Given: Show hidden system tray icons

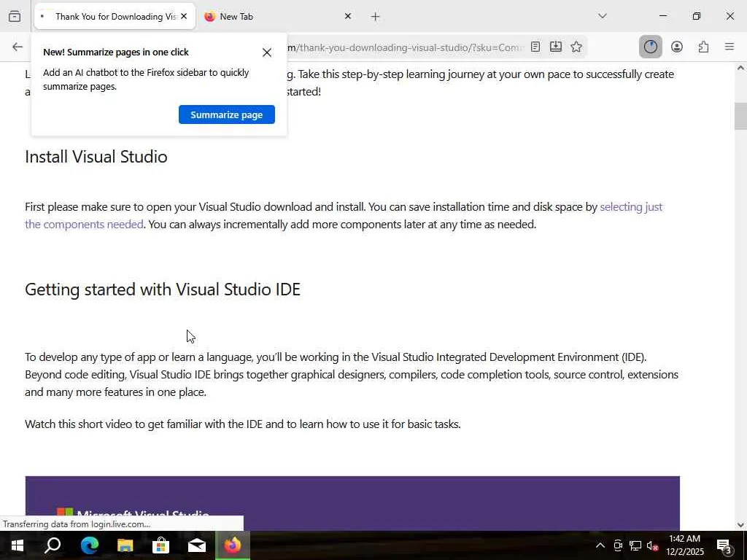Looking at the screenshot, I should tap(600, 545).
